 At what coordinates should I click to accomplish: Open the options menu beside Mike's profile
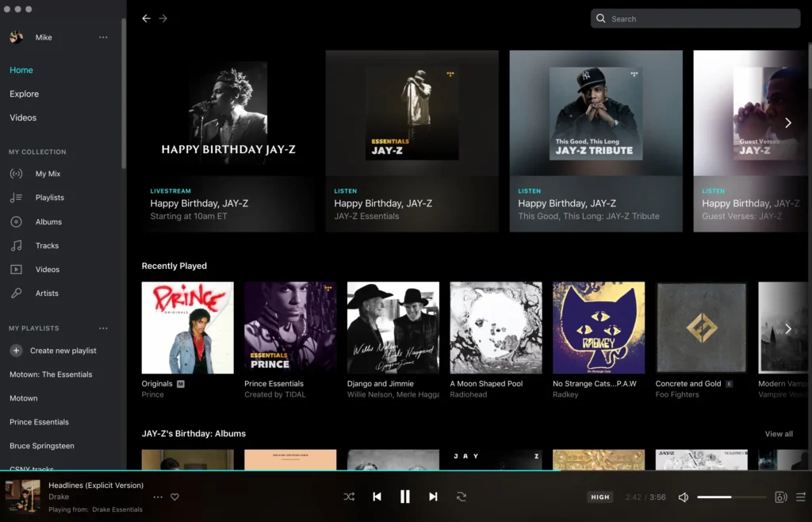click(103, 37)
